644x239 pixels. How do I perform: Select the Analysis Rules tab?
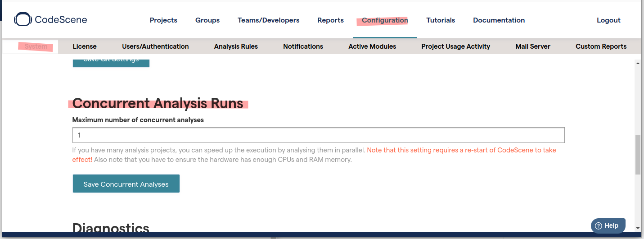[236, 46]
